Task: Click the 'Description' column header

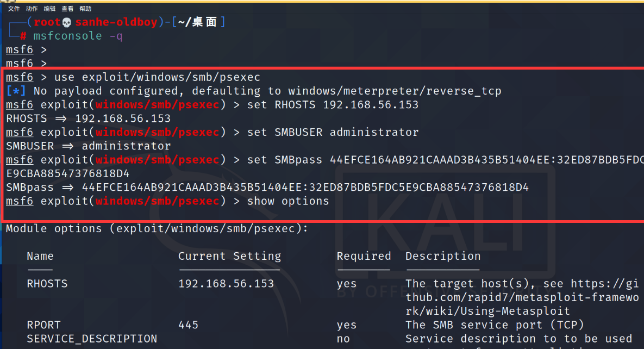Action: pyautogui.click(x=443, y=256)
